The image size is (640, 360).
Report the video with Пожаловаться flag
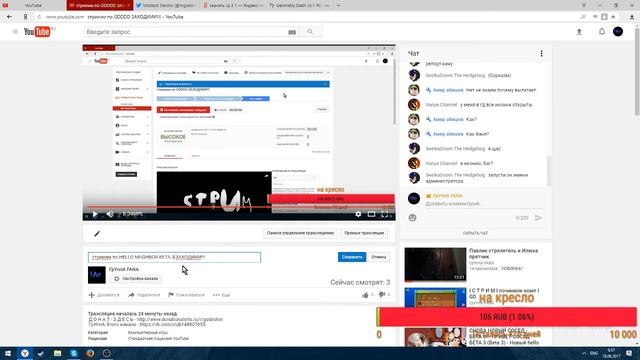[186, 295]
